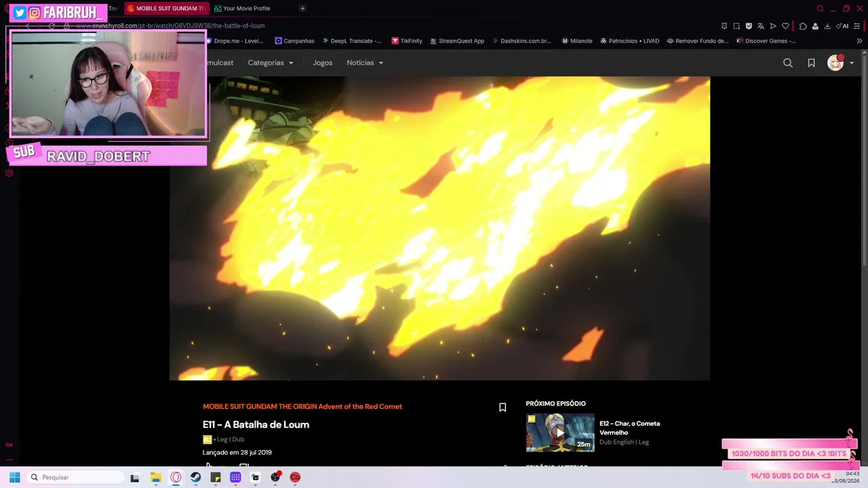This screenshot has width=868, height=488.
Task: Show more bookmarks with the overflow chevron
Action: click(x=859, y=41)
